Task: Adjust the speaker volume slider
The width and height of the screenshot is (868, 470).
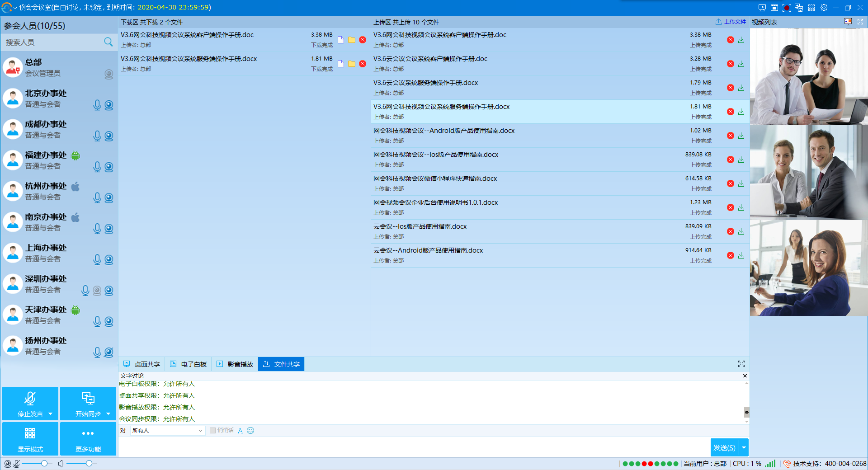Action: pos(89,463)
